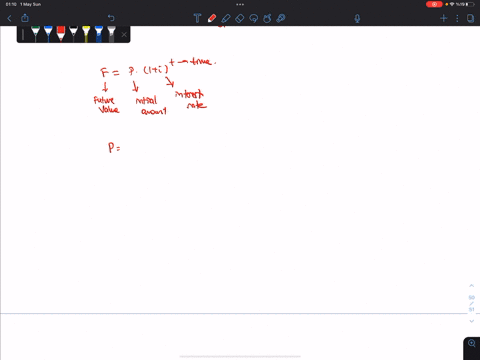Pick the green pen preset
Image resolution: width=480 pixels, height=360 pixels.
[x=35, y=34]
